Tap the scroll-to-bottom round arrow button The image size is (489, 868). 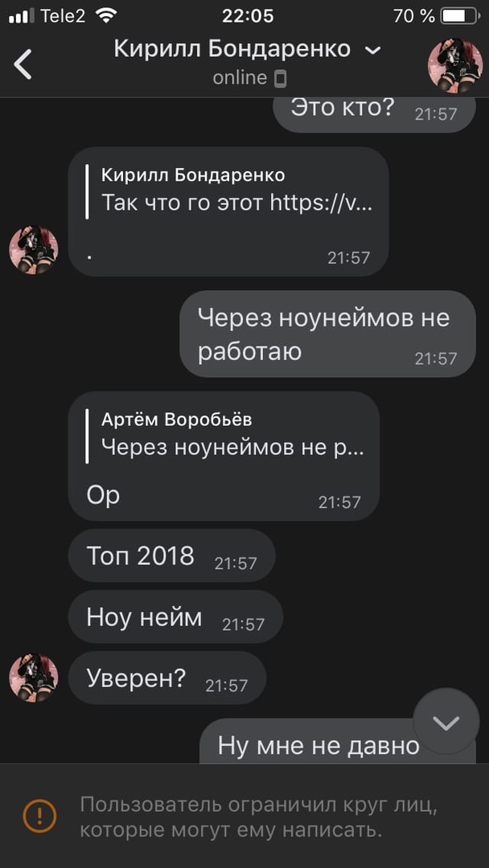tap(446, 722)
